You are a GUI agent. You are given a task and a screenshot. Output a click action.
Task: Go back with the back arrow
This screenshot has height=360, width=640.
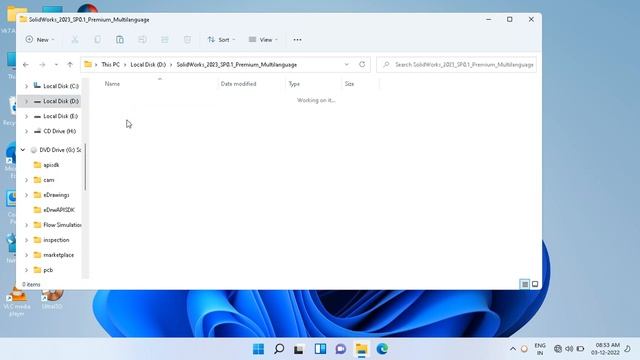coord(26,64)
